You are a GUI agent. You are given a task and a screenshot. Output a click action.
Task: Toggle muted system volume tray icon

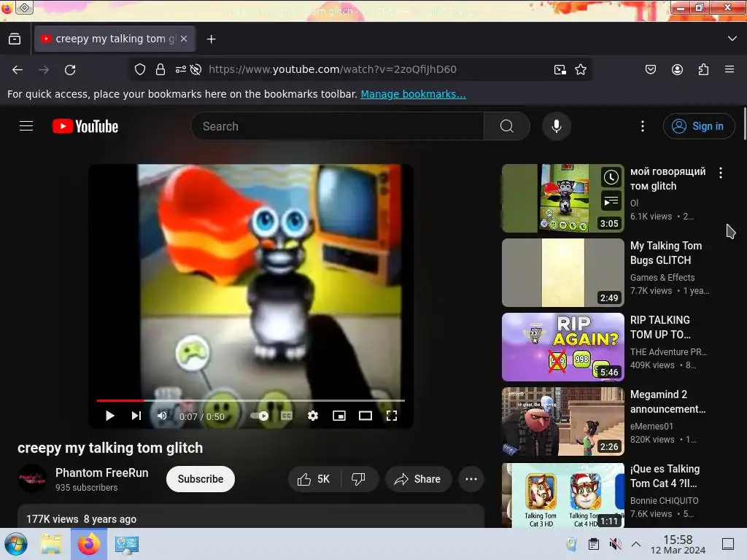616,544
